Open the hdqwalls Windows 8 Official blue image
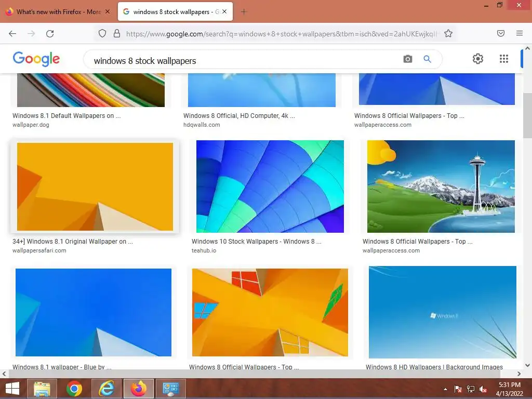 262,90
